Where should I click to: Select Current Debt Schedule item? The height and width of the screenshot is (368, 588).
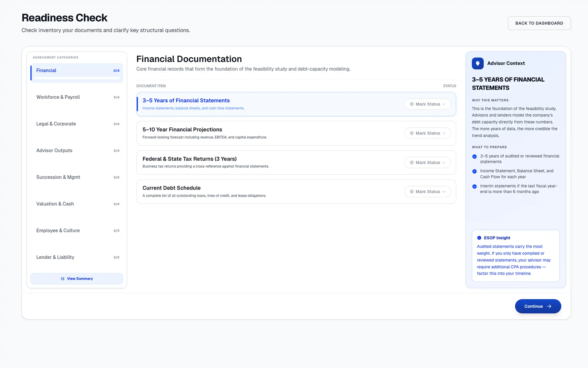tap(296, 192)
